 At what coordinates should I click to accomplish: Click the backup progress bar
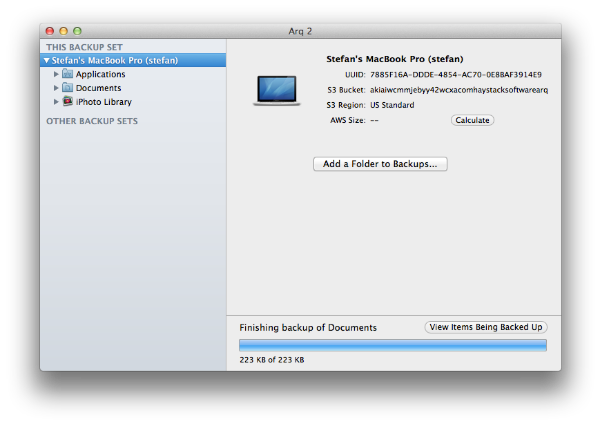[393, 345]
